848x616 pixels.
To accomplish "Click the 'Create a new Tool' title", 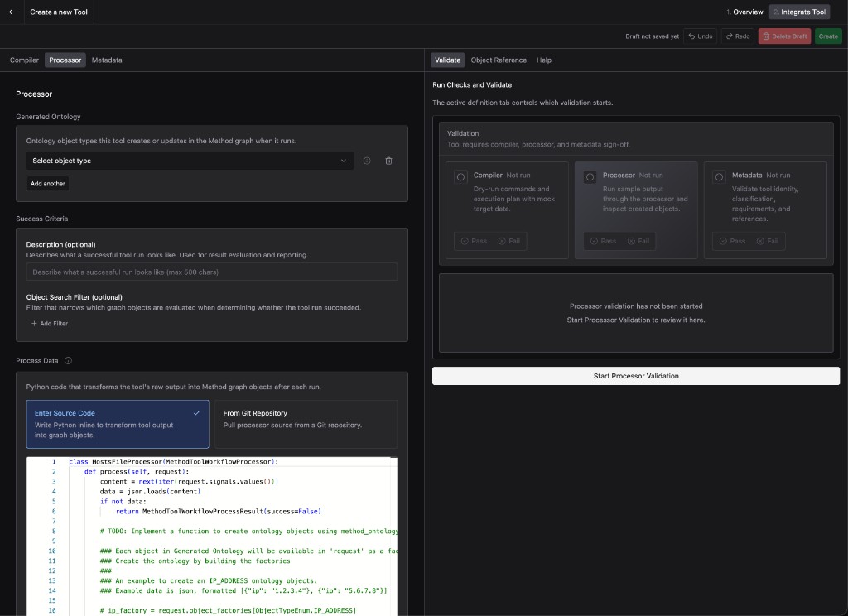I will click(59, 12).
